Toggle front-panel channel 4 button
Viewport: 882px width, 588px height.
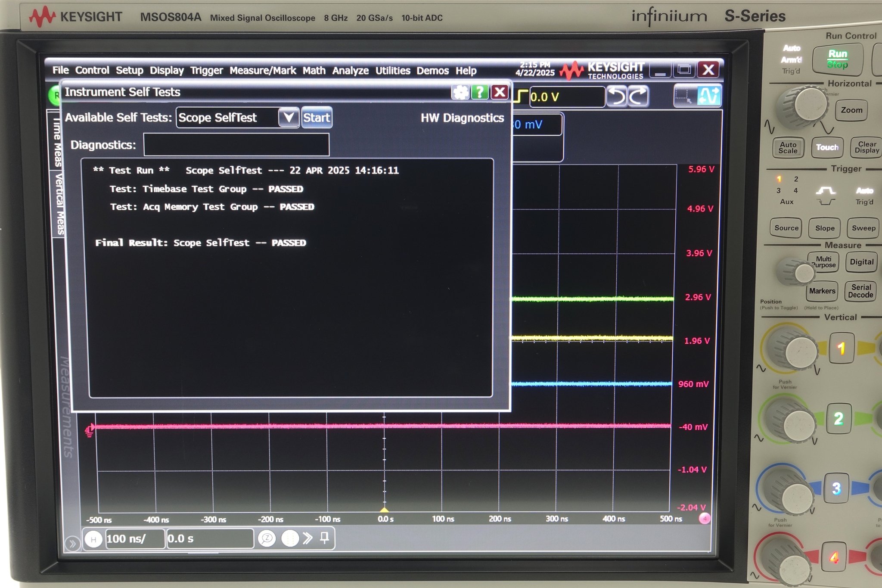[834, 557]
